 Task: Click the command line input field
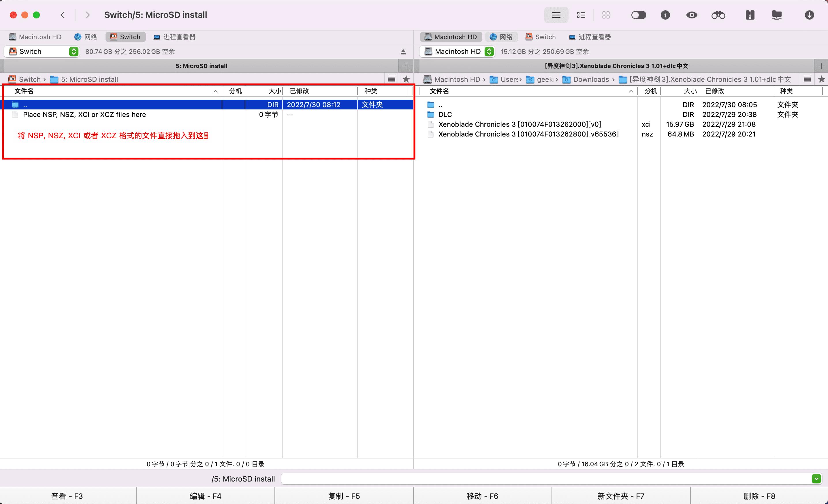tap(544, 478)
